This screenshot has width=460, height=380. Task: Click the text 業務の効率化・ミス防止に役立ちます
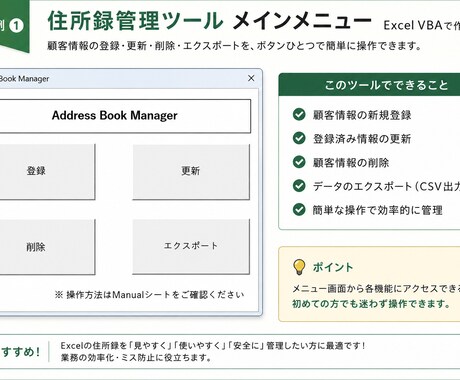click(136, 358)
